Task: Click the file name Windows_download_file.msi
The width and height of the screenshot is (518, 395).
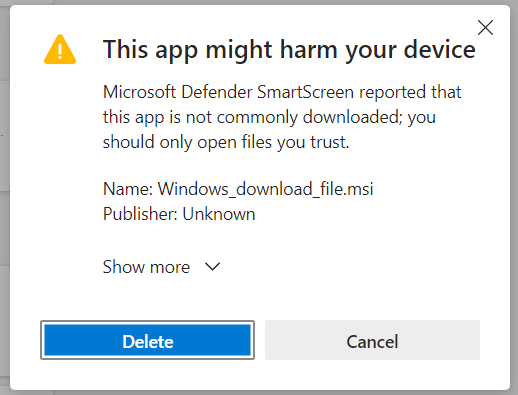Action: 265,189
